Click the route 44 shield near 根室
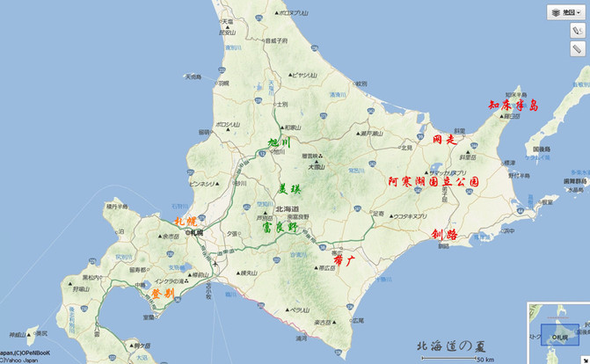590x364 pixels. pos(521,211)
